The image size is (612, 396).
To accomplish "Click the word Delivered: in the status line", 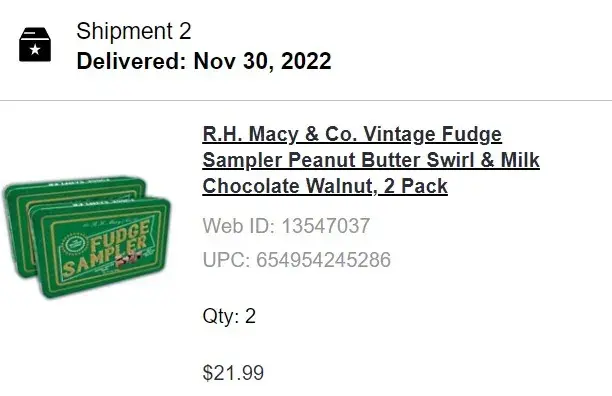I will tap(132, 61).
